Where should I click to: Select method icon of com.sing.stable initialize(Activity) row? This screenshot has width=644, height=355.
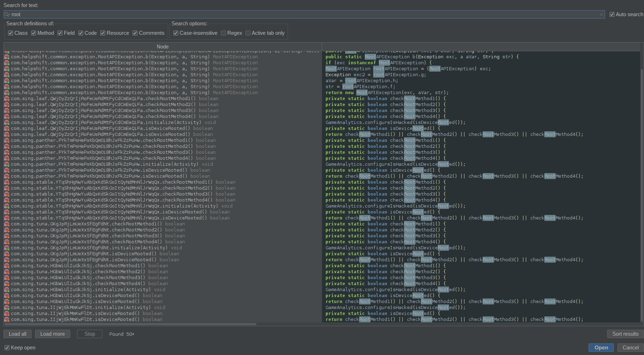7,206
